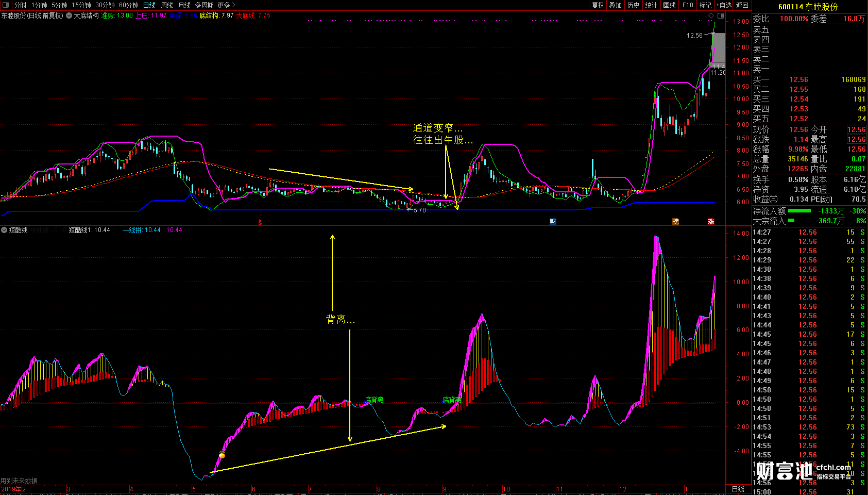This screenshot has height=495, width=868.
Task: Click the 画线 draw line button
Action: pyautogui.click(x=669, y=5)
